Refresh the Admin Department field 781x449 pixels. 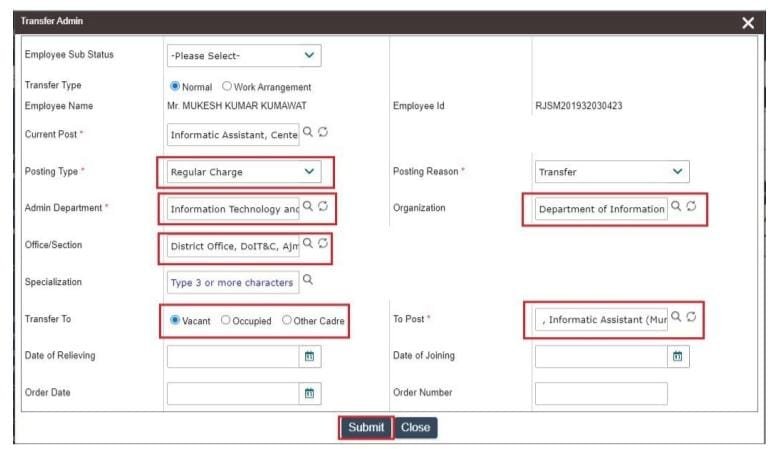point(323,206)
